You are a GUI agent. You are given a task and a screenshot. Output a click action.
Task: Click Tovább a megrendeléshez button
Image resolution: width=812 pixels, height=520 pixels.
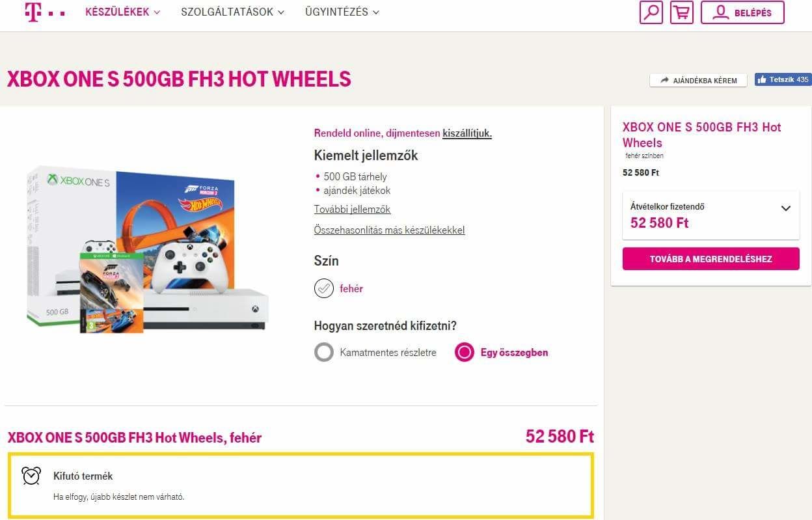click(x=710, y=259)
